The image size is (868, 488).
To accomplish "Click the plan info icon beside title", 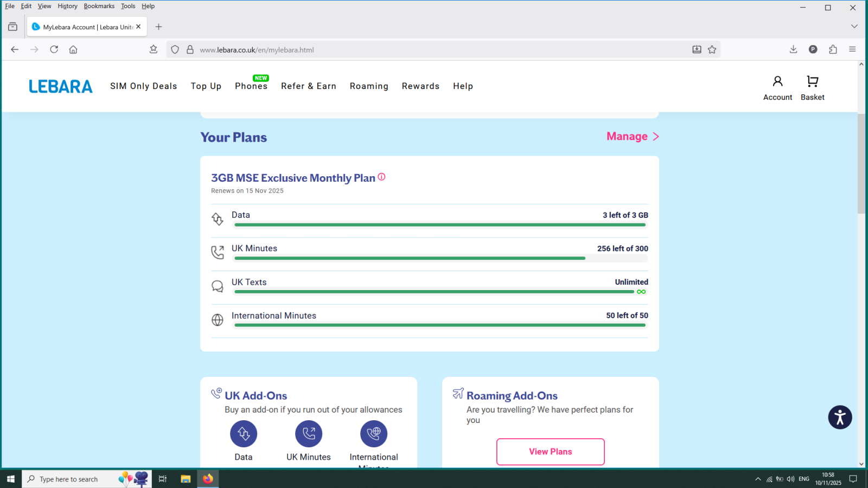I will coord(382,177).
